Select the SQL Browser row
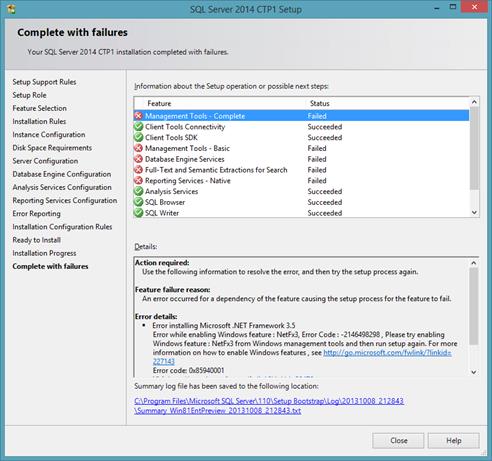 coord(301,202)
